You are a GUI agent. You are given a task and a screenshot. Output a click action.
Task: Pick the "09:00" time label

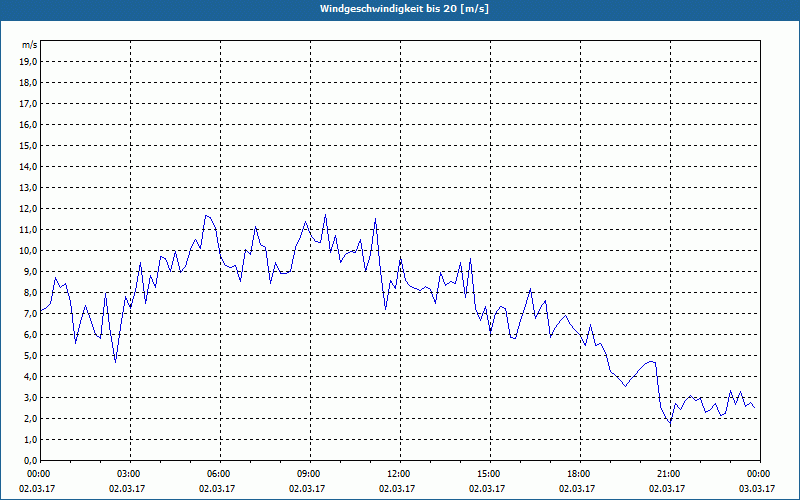coord(310,474)
